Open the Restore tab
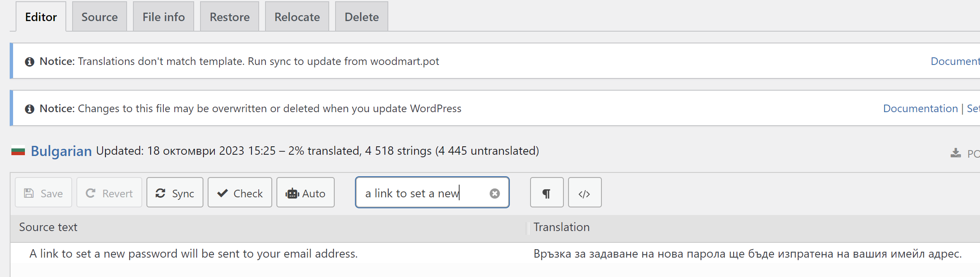The height and width of the screenshot is (277, 980). click(x=230, y=17)
